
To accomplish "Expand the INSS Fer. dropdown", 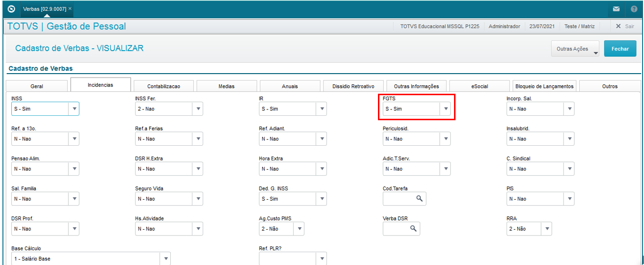I will pyautogui.click(x=198, y=109).
